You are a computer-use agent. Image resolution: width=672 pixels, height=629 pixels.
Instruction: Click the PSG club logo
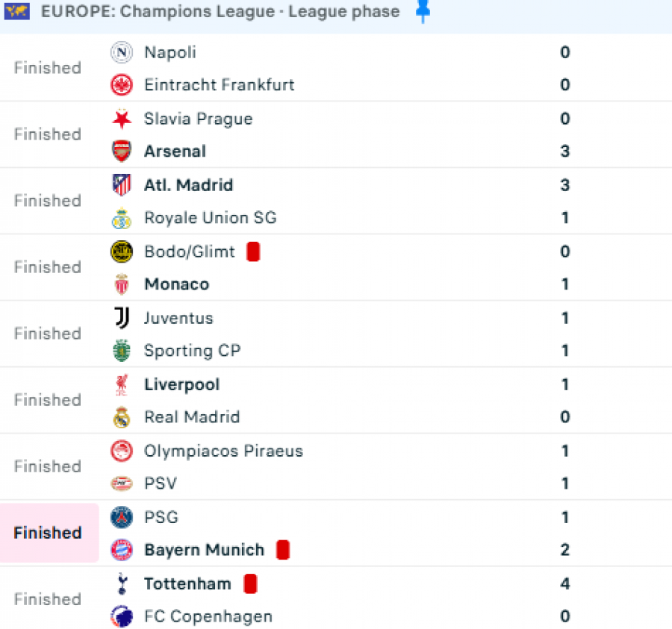click(x=122, y=517)
